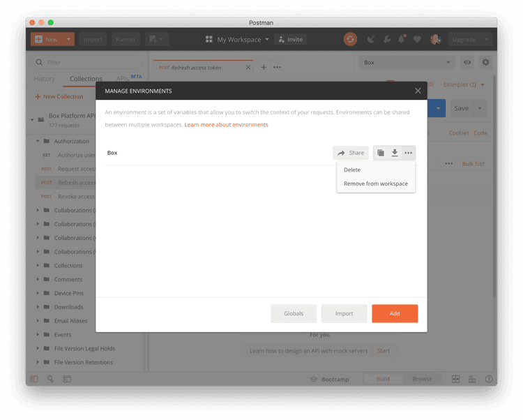The width and height of the screenshot is (523, 420).
Task: Click the Invite button
Action: point(291,39)
